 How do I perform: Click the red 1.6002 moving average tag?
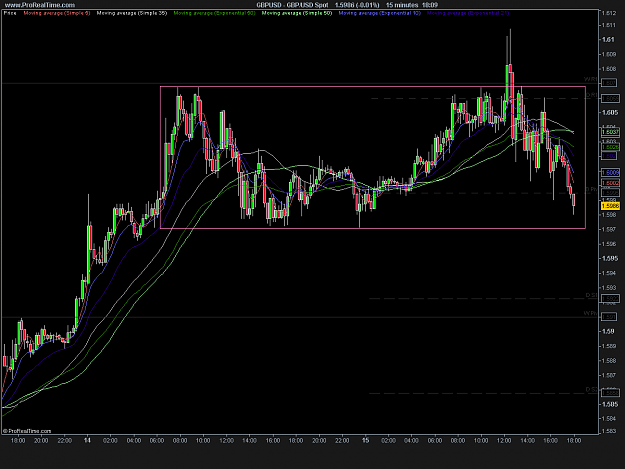tap(610, 183)
